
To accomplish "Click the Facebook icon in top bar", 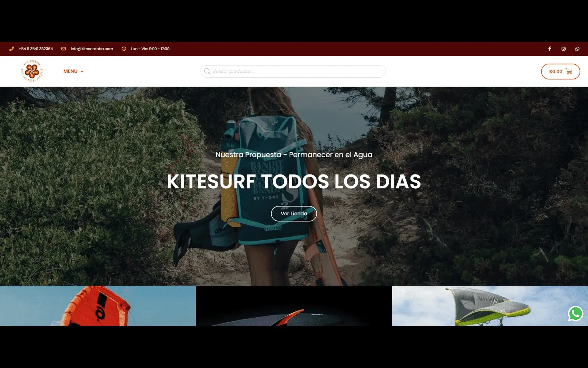I will pyautogui.click(x=550, y=49).
